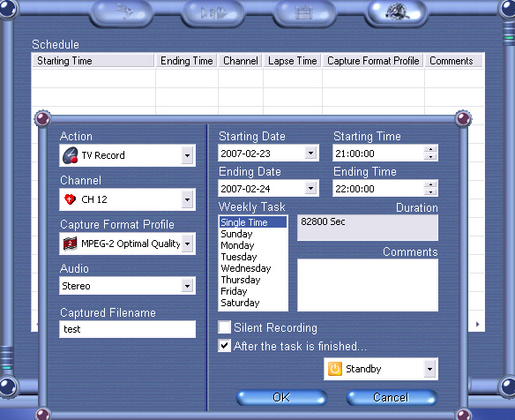Increase Starting Time with up spinner
The width and height of the screenshot is (515, 420).
pos(430,149)
